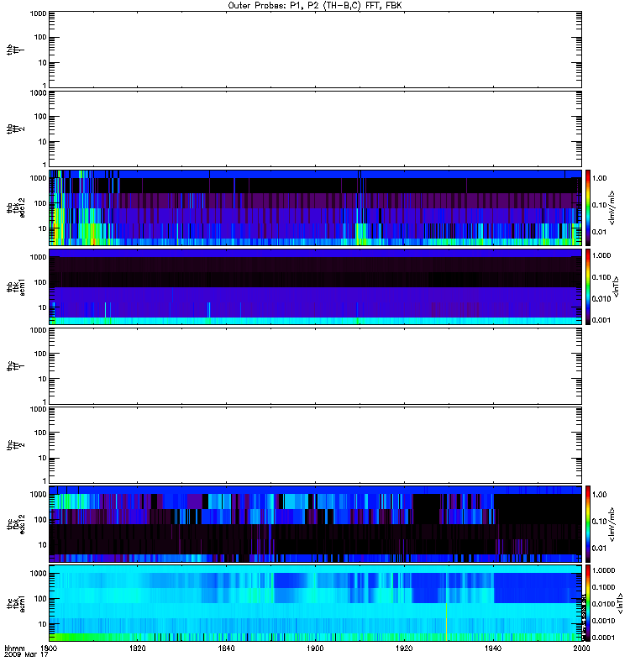Click the y-axis label of the second empty thb panel
Viewport: 630px width, 672px height.
[15, 129]
